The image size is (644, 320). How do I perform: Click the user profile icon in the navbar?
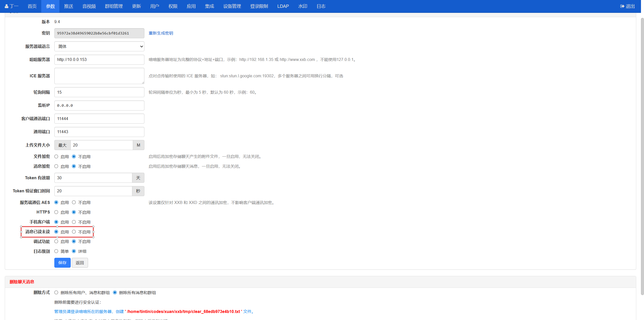coord(7,6)
